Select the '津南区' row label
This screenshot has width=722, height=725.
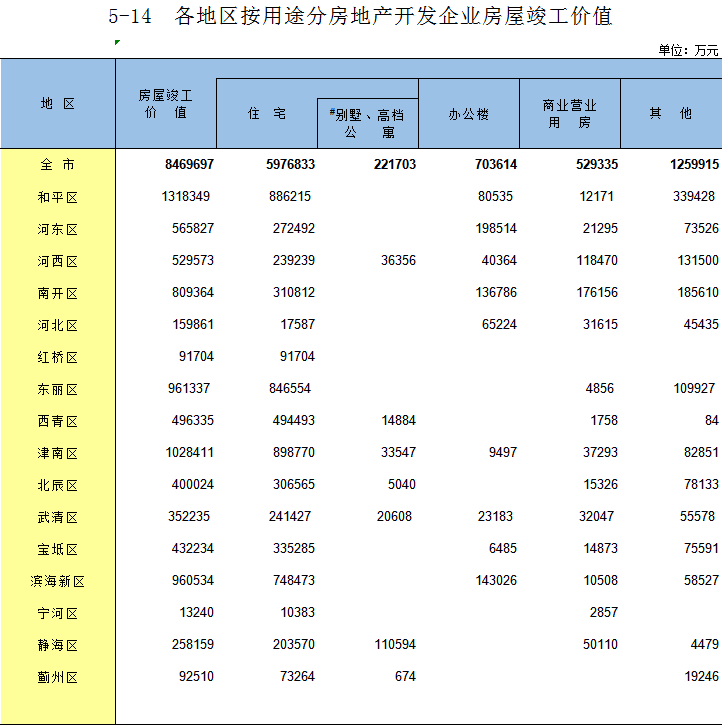(x=58, y=453)
